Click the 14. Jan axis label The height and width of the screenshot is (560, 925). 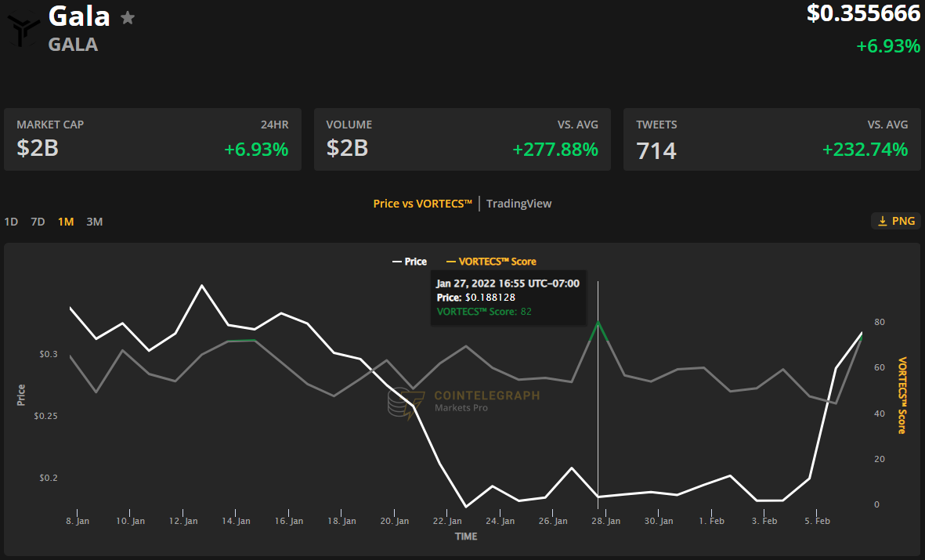(x=236, y=521)
